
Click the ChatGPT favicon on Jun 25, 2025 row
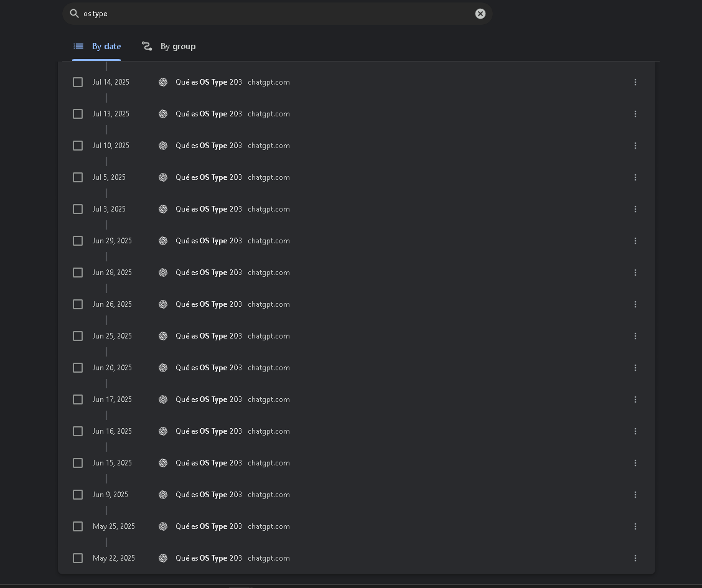coord(163,336)
